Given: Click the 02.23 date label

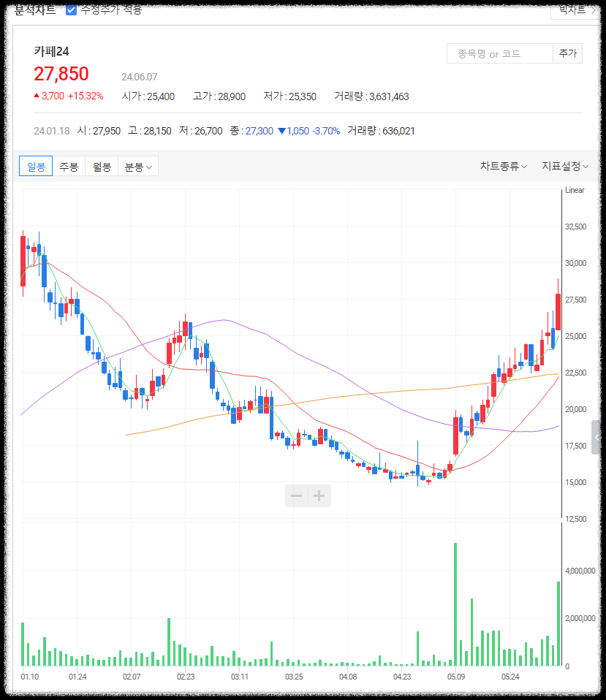Looking at the screenshot, I should click(x=186, y=677).
